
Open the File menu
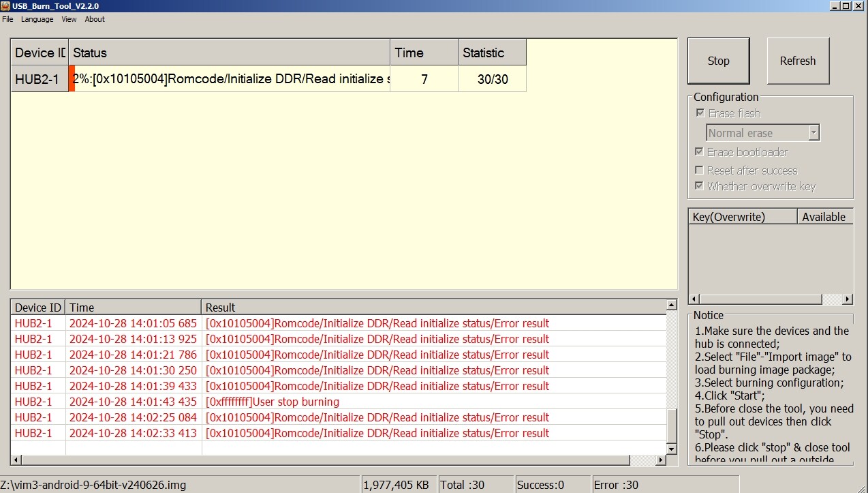point(7,19)
